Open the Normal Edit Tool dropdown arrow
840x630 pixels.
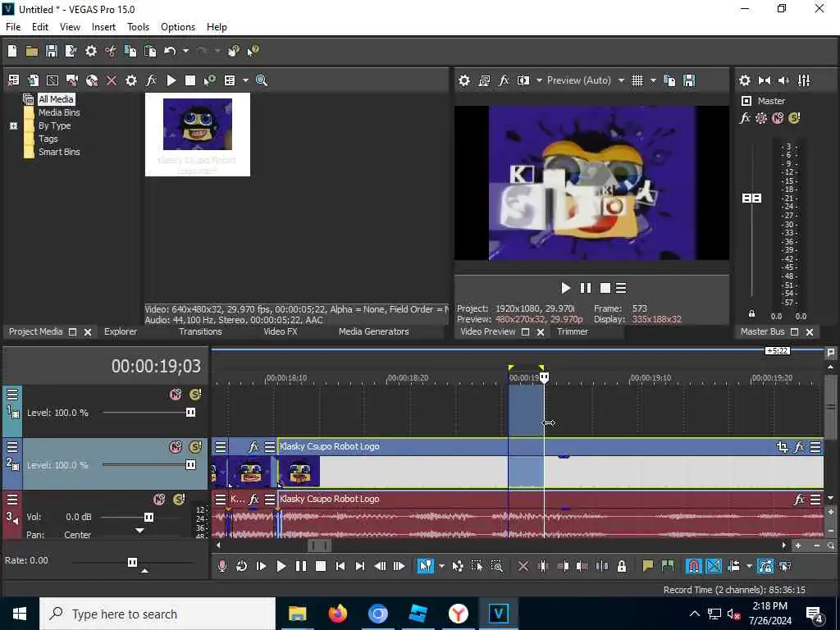tap(441, 566)
